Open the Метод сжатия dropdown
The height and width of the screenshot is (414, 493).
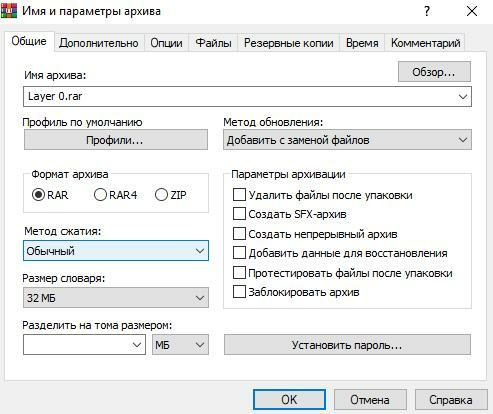pos(116,251)
